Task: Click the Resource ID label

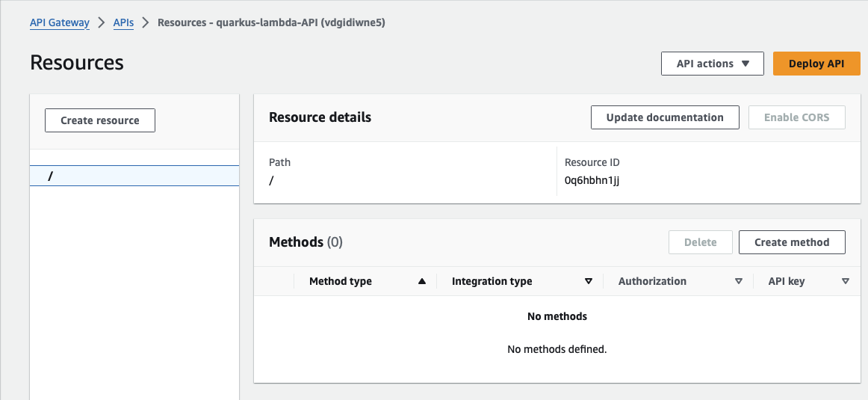Action: click(592, 162)
